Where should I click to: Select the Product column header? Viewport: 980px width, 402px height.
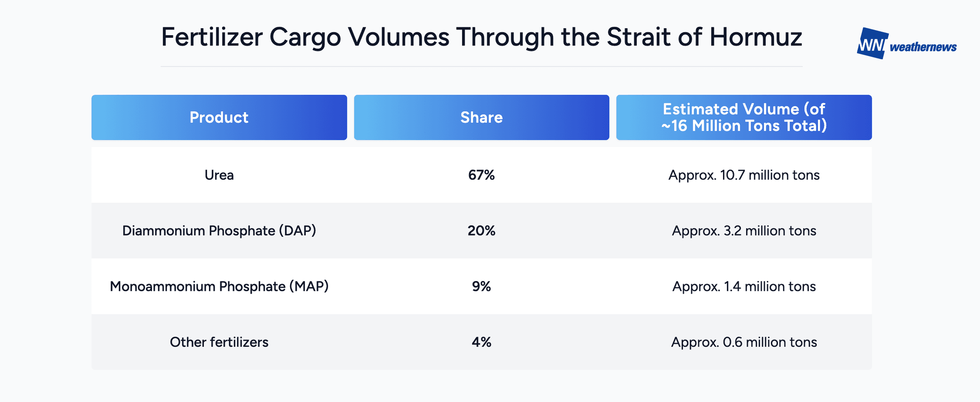point(219,117)
